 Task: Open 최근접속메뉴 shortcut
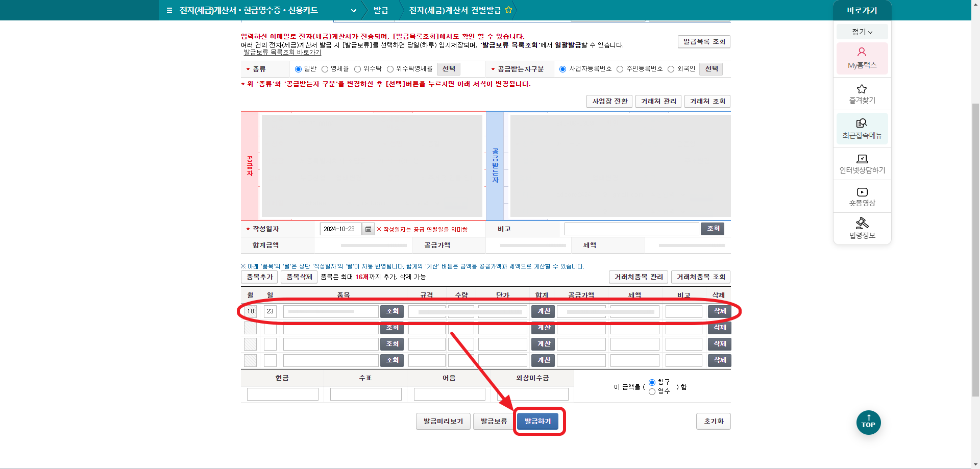tap(862, 128)
